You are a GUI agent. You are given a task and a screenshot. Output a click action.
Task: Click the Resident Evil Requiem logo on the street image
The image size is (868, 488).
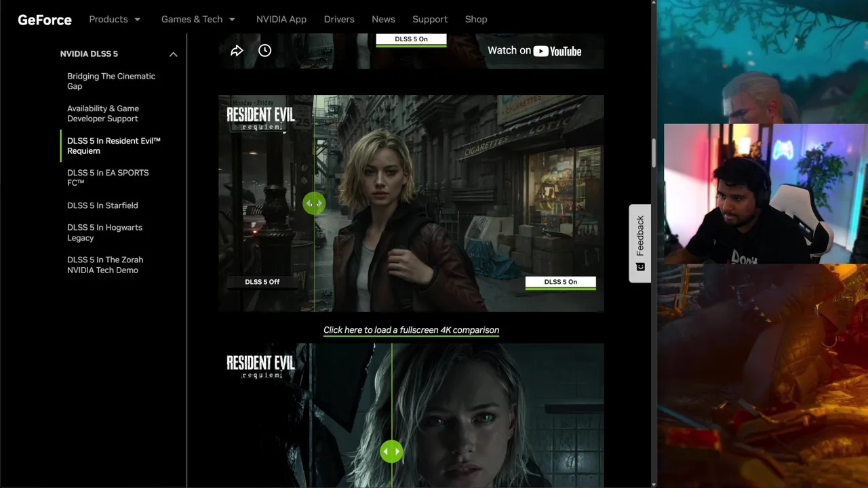point(261,118)
